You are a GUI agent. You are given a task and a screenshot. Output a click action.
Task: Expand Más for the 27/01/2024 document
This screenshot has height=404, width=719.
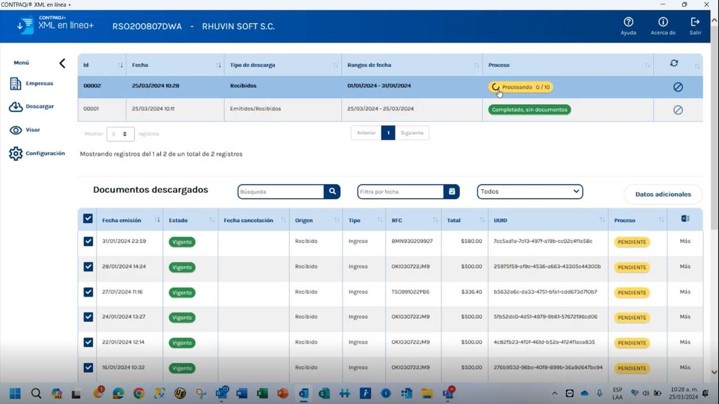(x=685, y=292)
